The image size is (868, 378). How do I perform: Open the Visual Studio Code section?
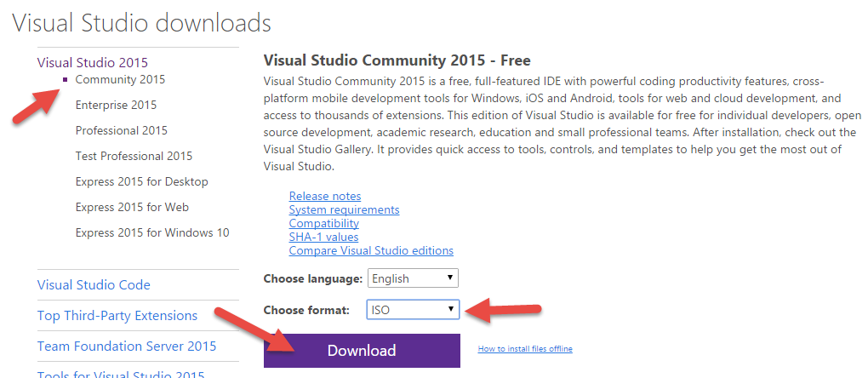point(94,285)
